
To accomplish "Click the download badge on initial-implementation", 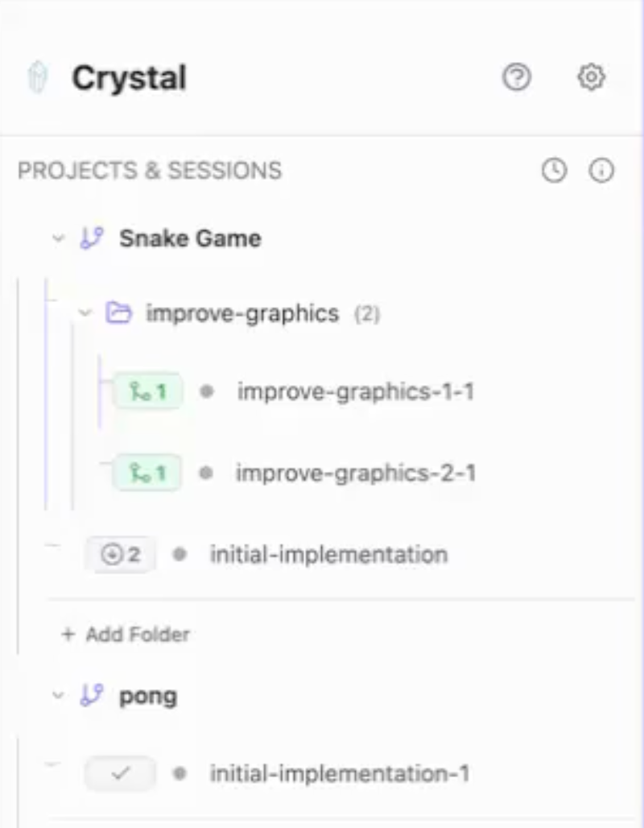I will click(121, 555).
